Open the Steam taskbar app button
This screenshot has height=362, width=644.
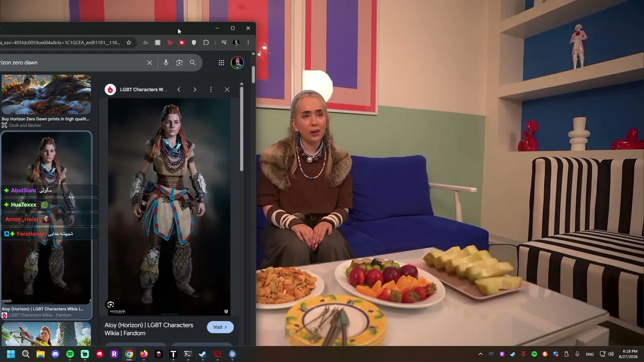pyautogui.click(x=203, y=354)
